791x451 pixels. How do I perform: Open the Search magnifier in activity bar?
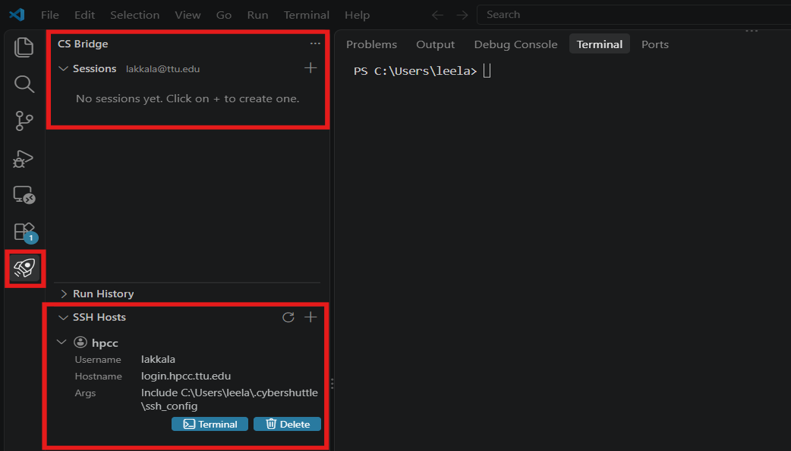pyautogui.click(x=24, y=84)
